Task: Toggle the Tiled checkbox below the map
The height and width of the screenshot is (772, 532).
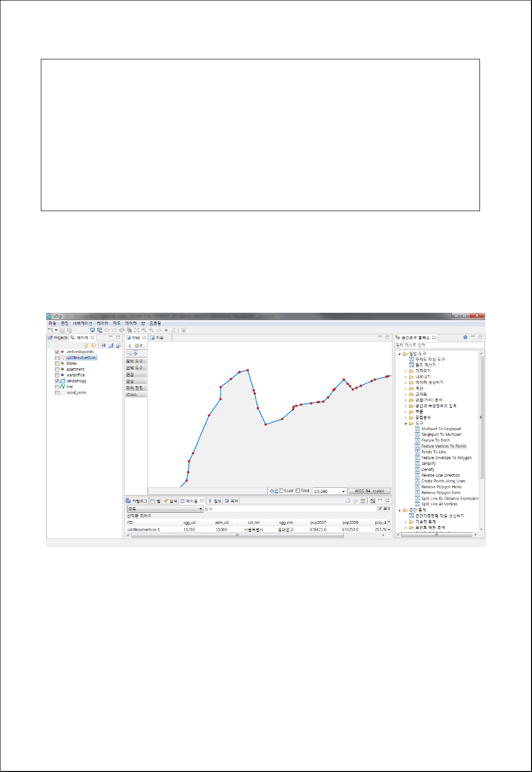Action: pyautogui.click(x=298, y=491)
